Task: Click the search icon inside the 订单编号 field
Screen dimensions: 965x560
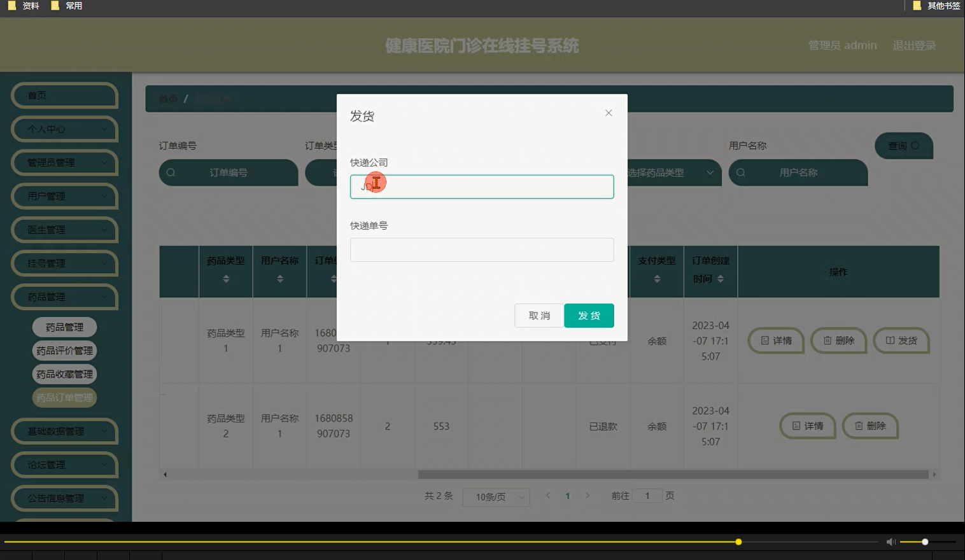Action: [171, 172]
